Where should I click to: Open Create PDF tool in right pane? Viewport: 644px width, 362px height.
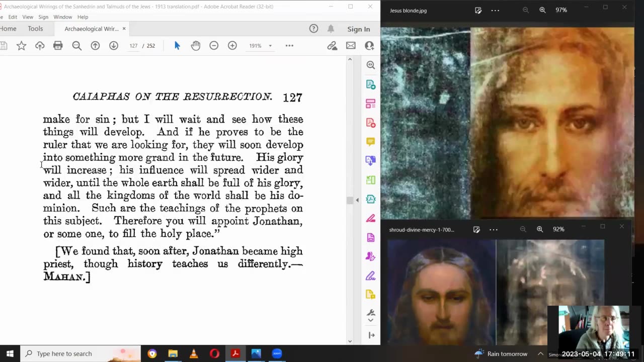[371, 123]
